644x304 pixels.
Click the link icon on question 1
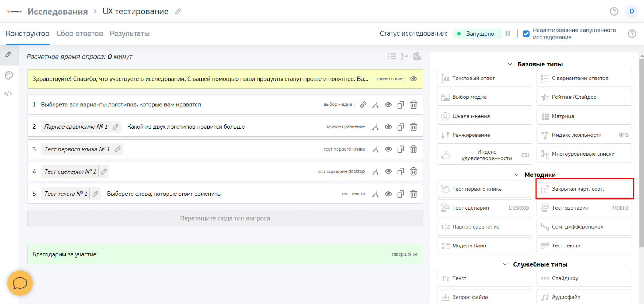tap(363, 105)
